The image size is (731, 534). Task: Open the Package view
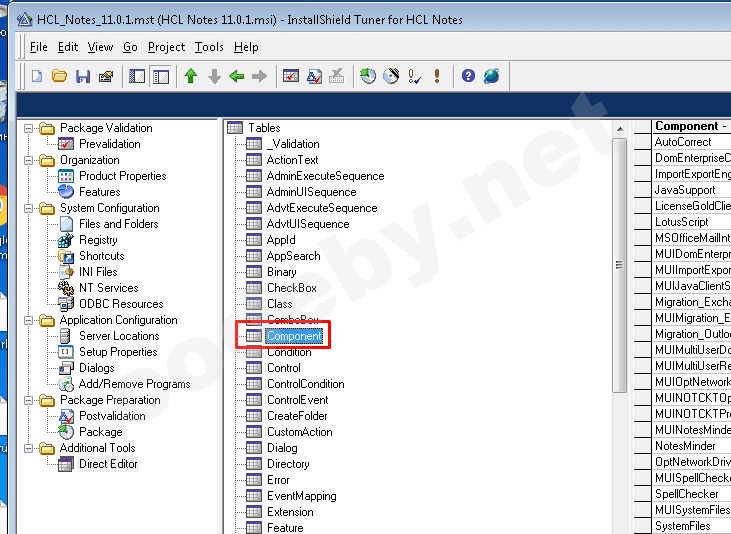click(x=101, y=432)
